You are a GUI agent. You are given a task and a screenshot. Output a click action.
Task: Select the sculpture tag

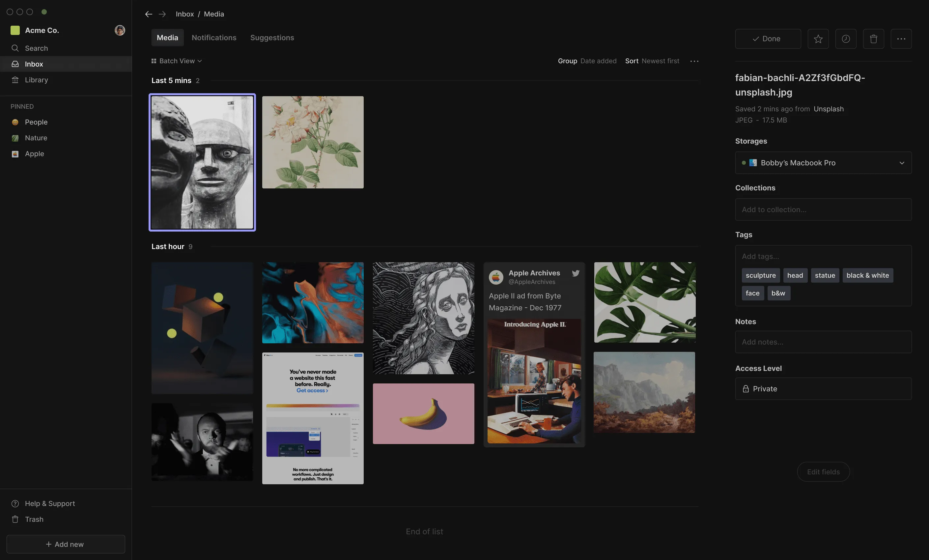coord(760,275)
